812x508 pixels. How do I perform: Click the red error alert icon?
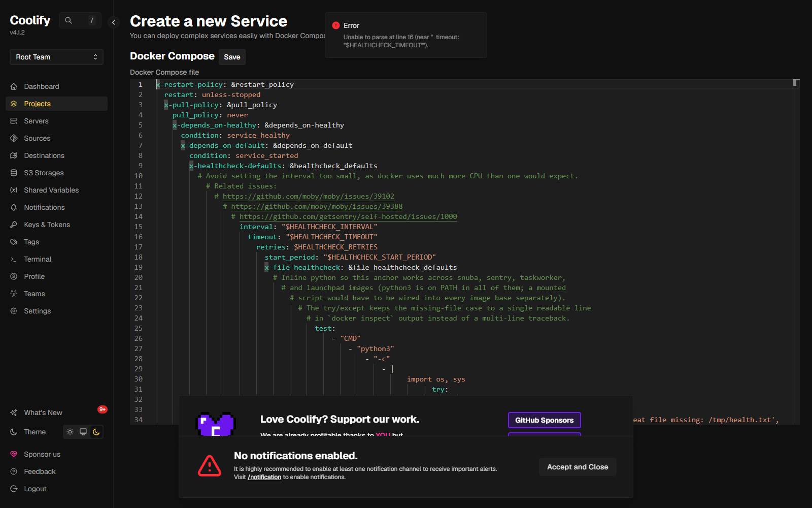336,25
